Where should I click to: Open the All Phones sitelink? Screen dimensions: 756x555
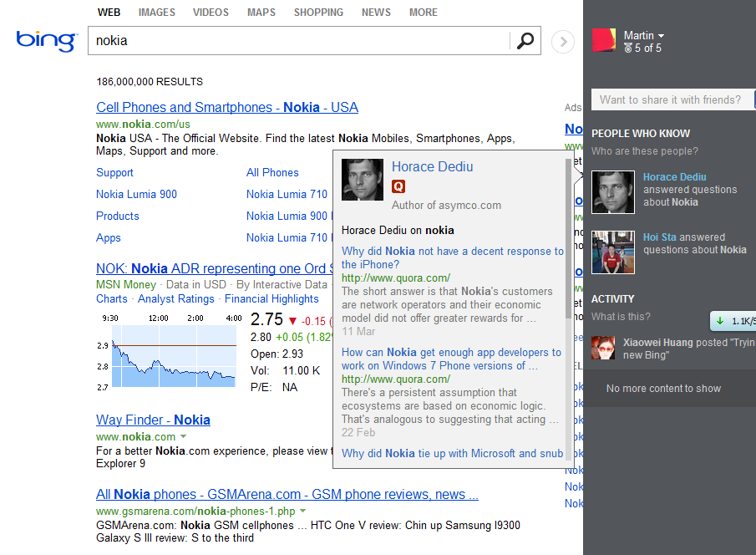[x=272, y=173]
